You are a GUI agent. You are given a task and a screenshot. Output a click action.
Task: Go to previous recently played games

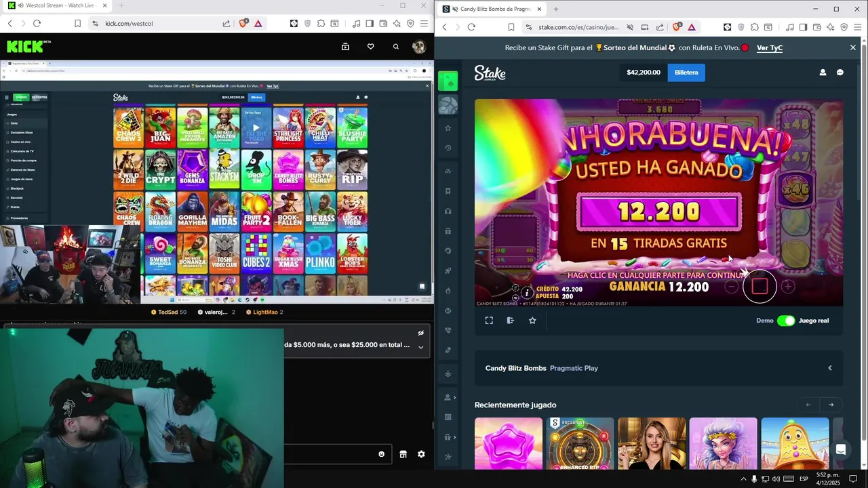point(808,405)
